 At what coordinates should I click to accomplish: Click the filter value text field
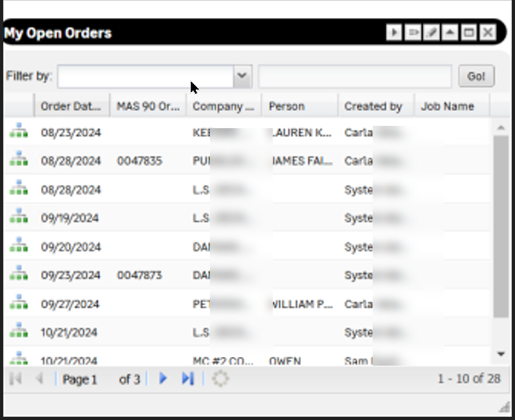coord(355,76)
